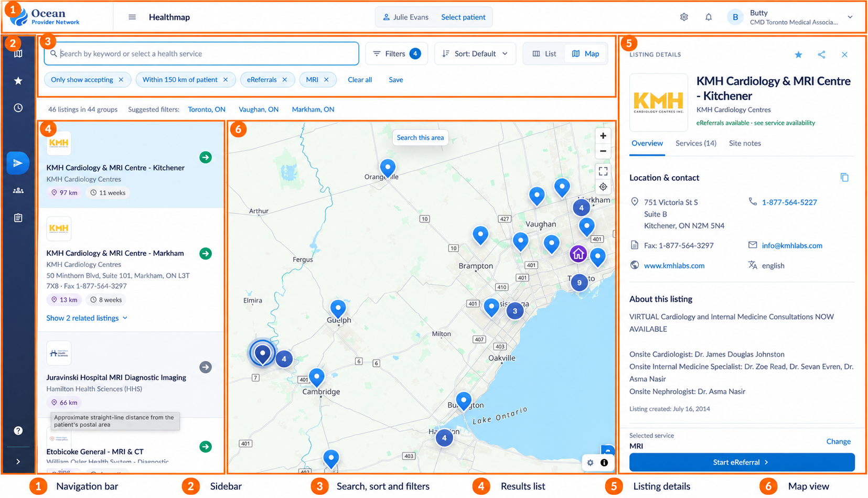Remove the MRI filter chip
The image size is (868, 498).
click(326, 80)
